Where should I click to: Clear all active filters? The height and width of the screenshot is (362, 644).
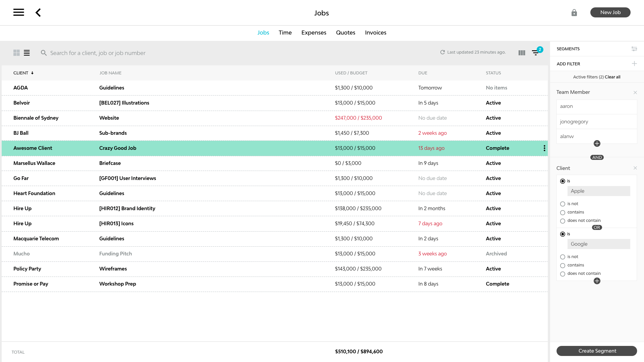coord(612,77)
